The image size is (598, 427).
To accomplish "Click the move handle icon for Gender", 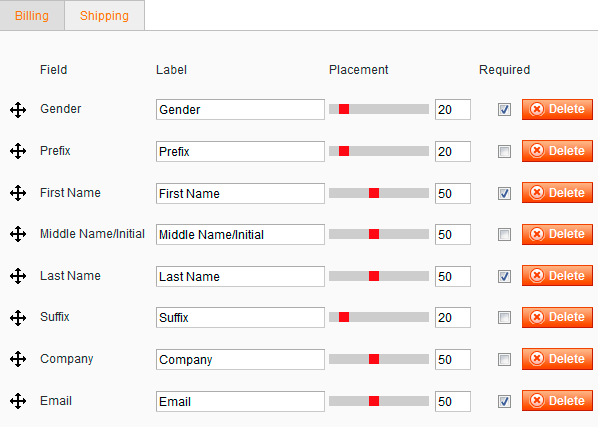I will pyautogui.click(x=18, y=110).
